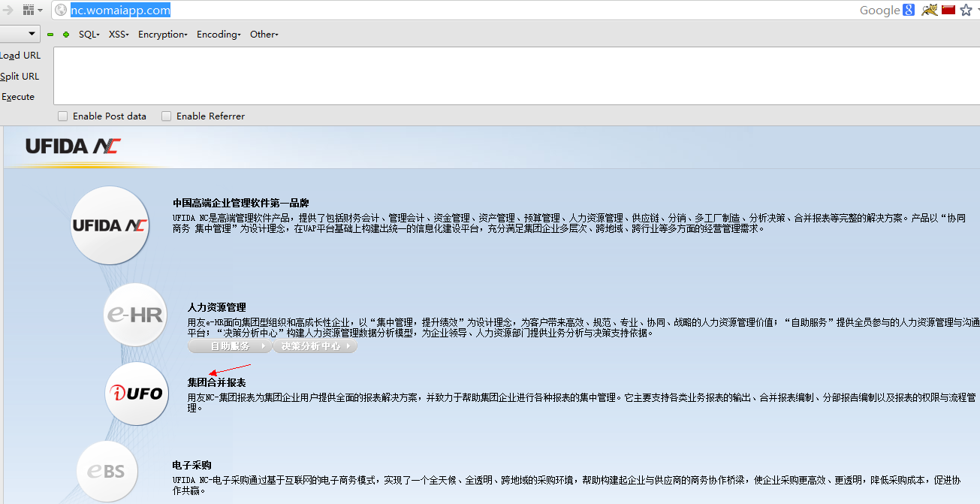Click the round e-HR product icon
The width and height of the screenshot is (980, 504).
(135, 315)
